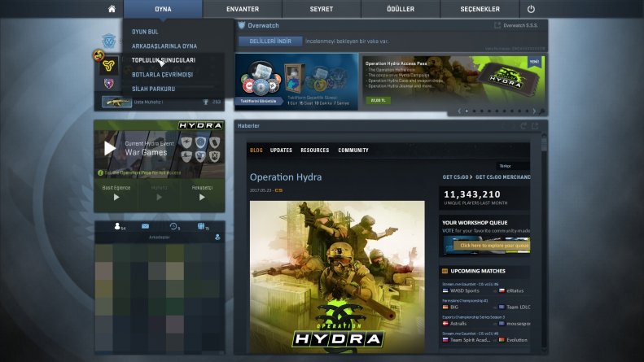Click the Operation Hydra poster image
Image resolution: width=644 pixels, height=362 pixels.
pyautogui.click(x=337, y=277)
